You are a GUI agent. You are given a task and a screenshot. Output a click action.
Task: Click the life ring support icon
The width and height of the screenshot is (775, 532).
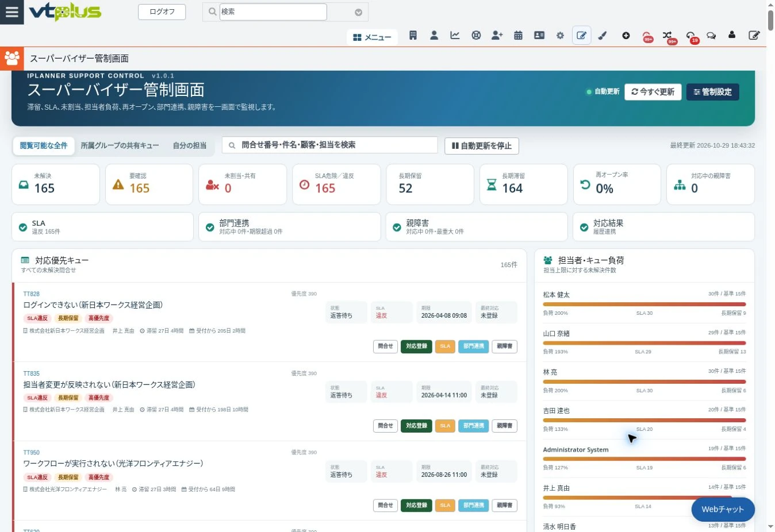click(x=476, y=36)
